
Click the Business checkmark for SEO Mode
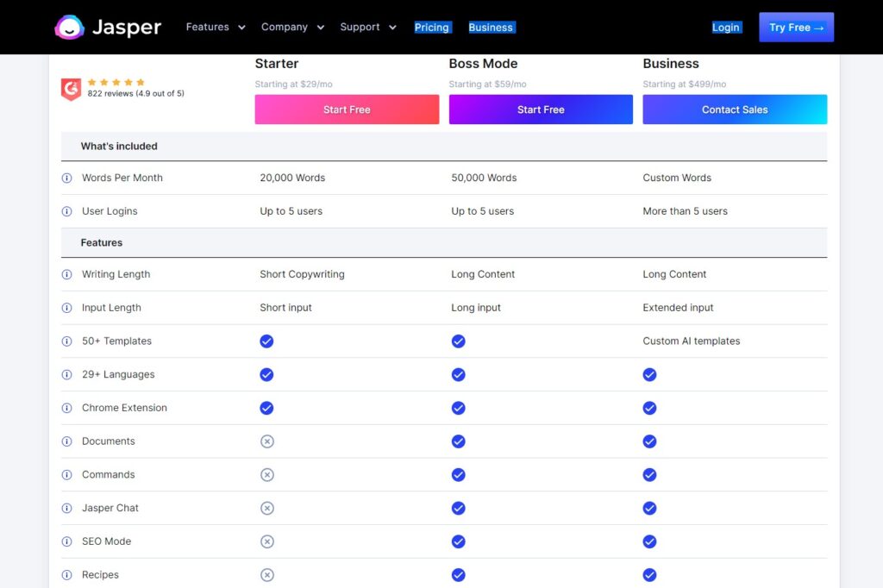650,541
